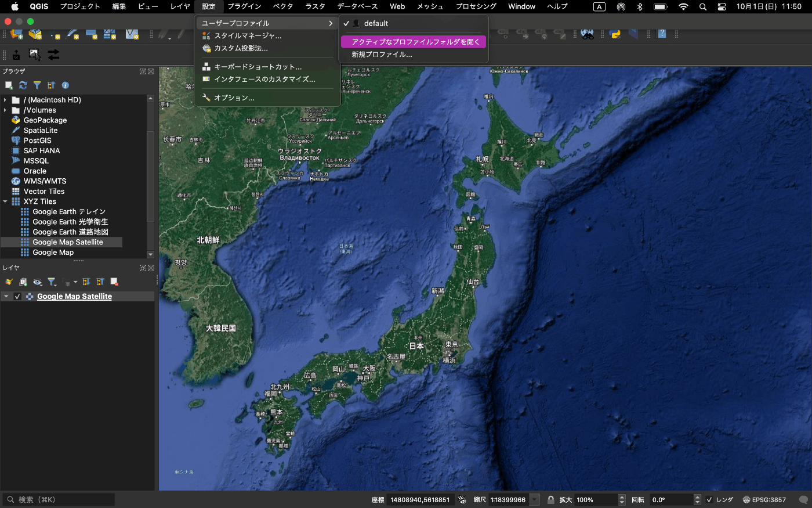Click the Wi-Fi icon in menu bar
Image resolution: width=812 pixels, height=508 pixels.
[683, 6]
